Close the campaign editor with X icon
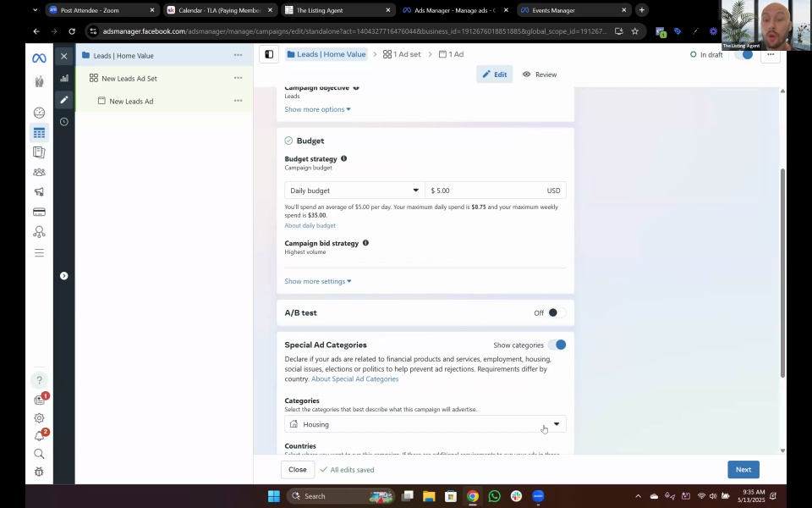Viewport: 812px width, 508px height. point(63,56)
